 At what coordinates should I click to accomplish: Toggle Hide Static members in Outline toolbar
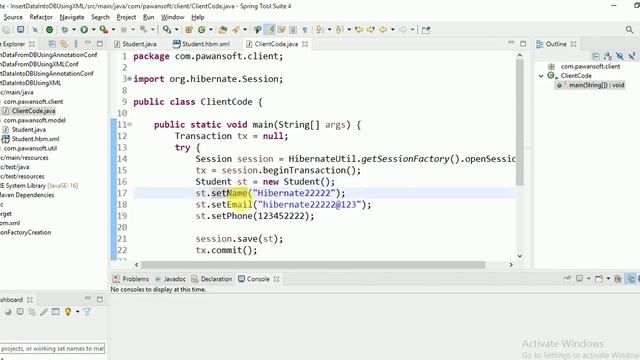[632, 56]
